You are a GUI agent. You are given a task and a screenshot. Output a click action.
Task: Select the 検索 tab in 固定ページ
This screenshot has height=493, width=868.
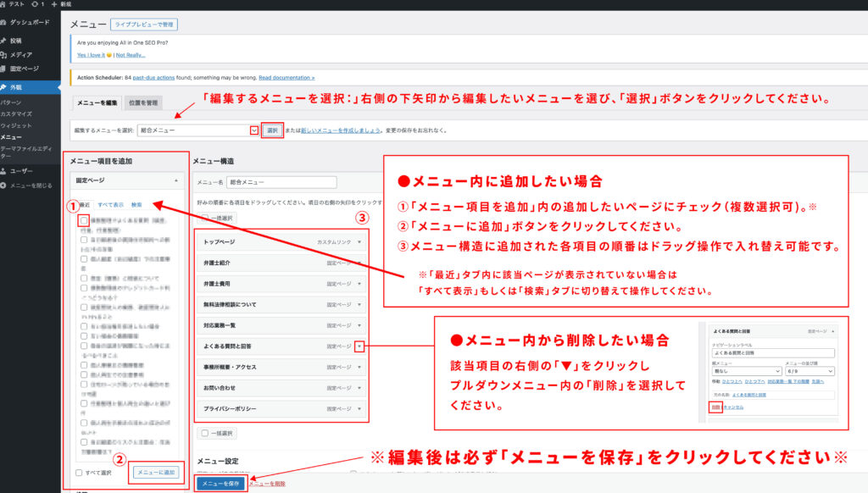point(136,205)
